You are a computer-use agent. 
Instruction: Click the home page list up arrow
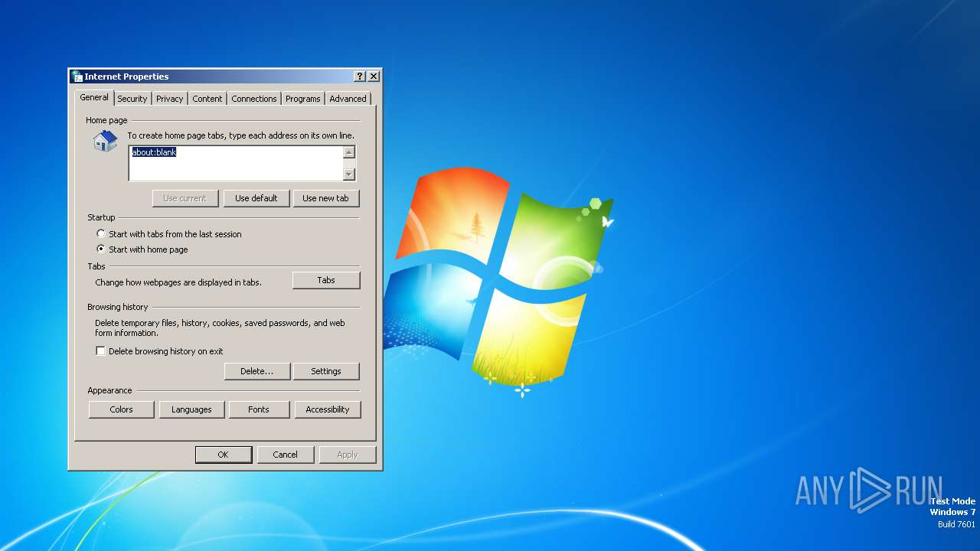[x=349, y=152]
